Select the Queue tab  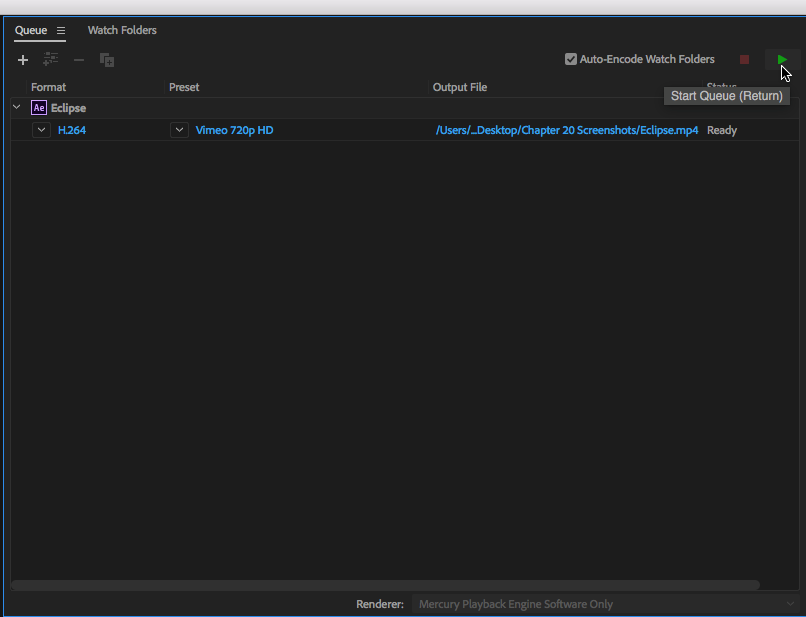pyautogui.click(x=31, y=31)
